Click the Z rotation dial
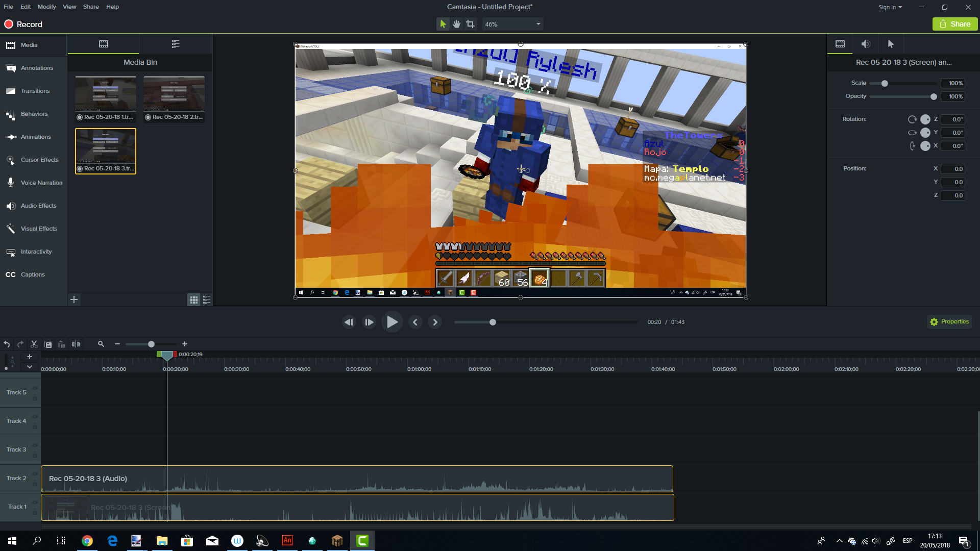This screenshot has height=551, width=980. tap(925, 119)
